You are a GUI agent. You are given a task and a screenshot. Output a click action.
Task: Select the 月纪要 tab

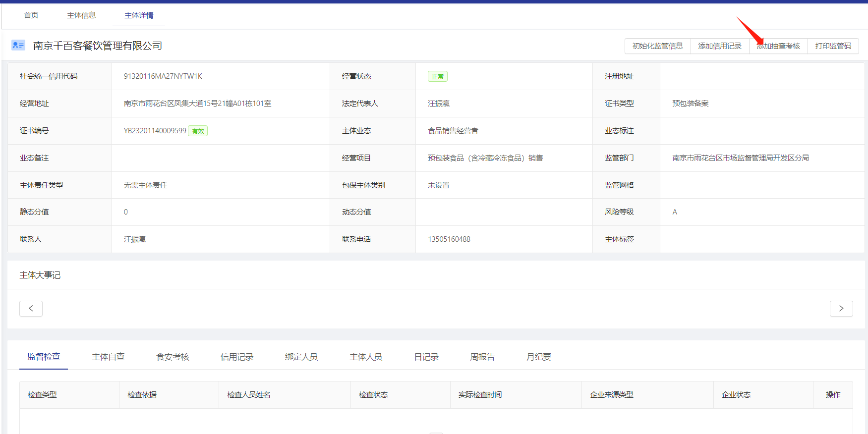[539, 357]
